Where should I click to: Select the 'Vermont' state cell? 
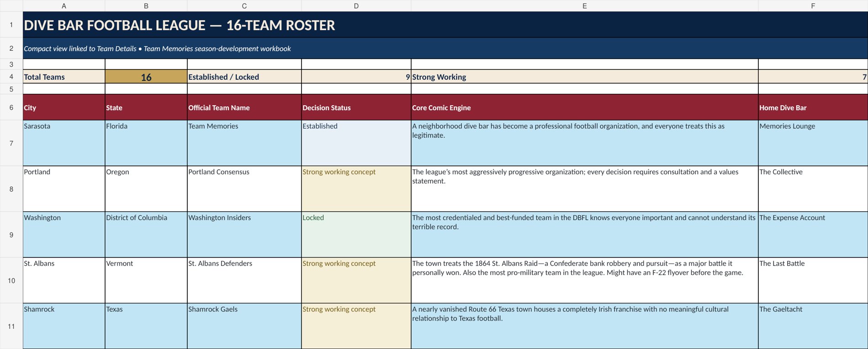(x=146, y=280)
